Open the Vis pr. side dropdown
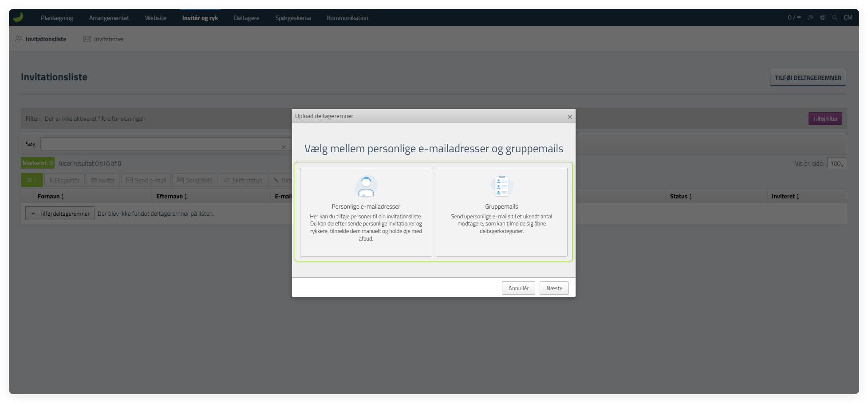 tap(837, 163)
